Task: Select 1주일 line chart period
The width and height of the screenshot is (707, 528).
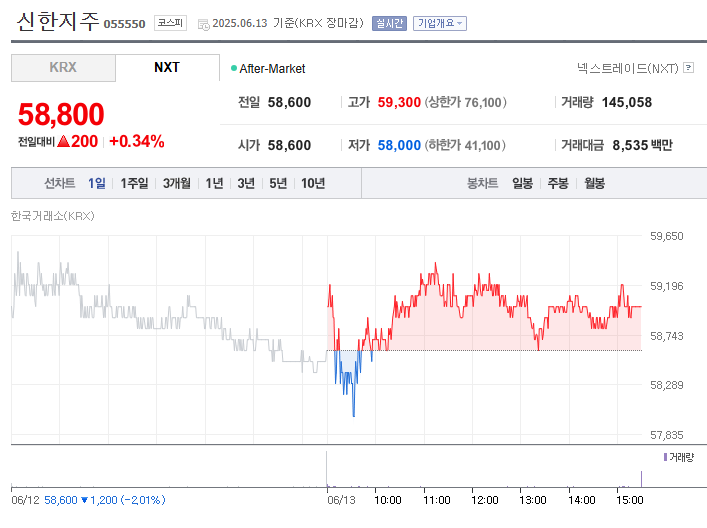Action: click(134, 183)
